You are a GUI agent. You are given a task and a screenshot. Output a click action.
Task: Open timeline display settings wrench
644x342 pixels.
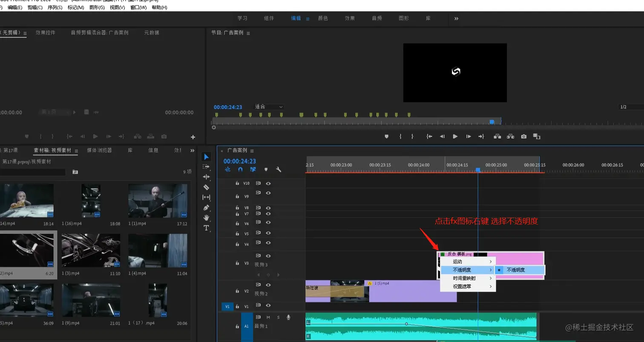279,170
